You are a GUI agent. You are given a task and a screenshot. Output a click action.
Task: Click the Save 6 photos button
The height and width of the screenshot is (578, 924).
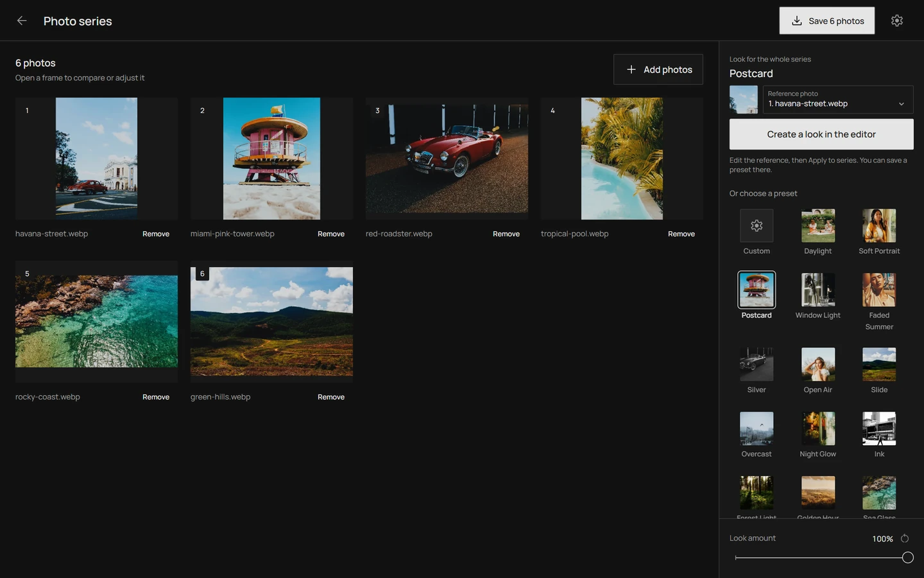827,21
